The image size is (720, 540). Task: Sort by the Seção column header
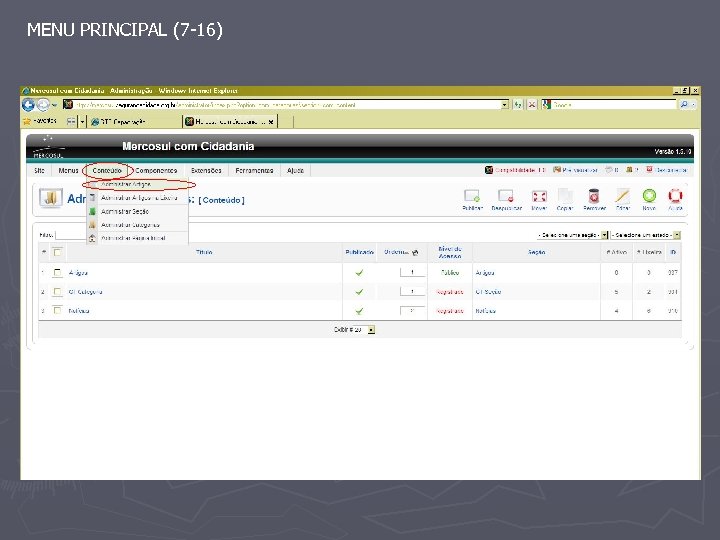536,253
